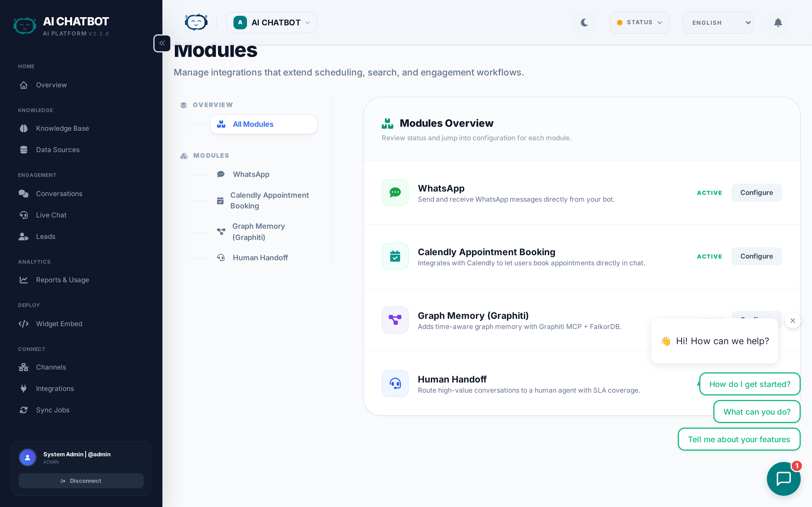Dismiss the chat greeting popup
Viewport: 812px width, 507px height.
(793, 321)
